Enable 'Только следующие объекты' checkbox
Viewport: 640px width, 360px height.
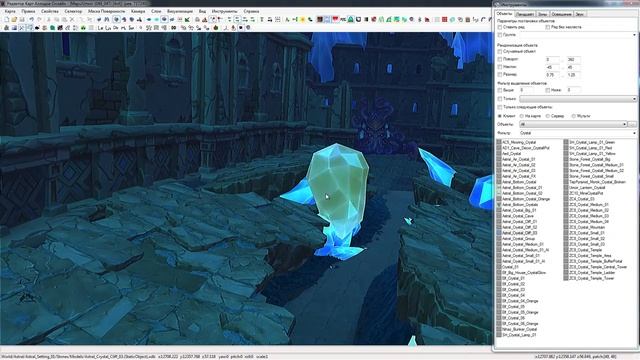(x=500, y=107)
